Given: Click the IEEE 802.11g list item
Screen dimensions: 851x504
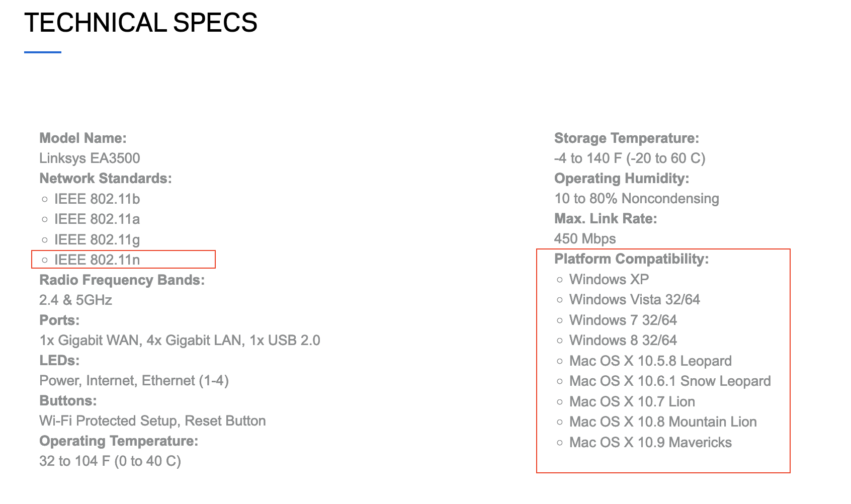Looking at the screenshot, I should pos(97,240).
